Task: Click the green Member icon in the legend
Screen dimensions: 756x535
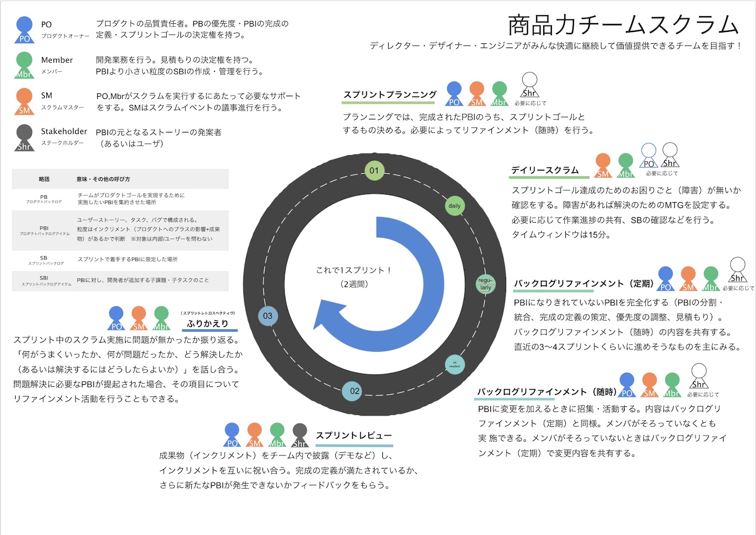Action: pyautogui.click(x=24, y=65)
